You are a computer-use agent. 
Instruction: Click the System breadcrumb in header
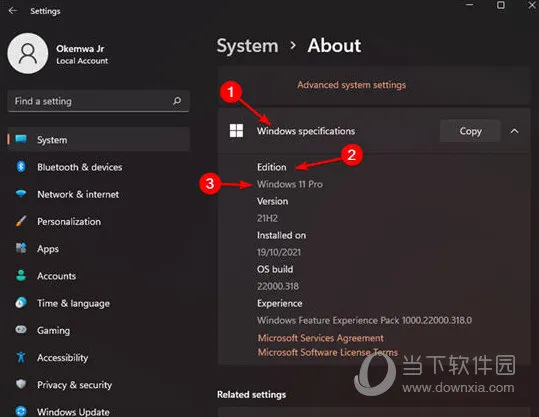tap(248, 46)
